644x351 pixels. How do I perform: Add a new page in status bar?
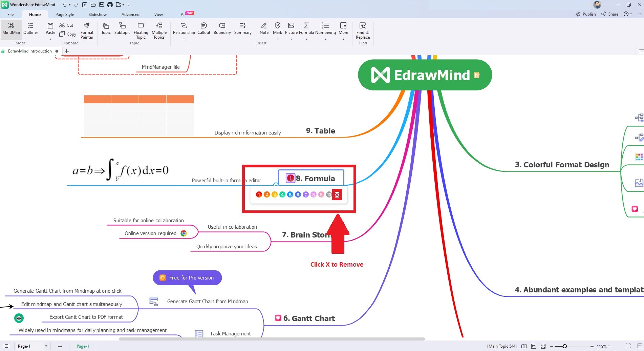(x=60, y=346)
